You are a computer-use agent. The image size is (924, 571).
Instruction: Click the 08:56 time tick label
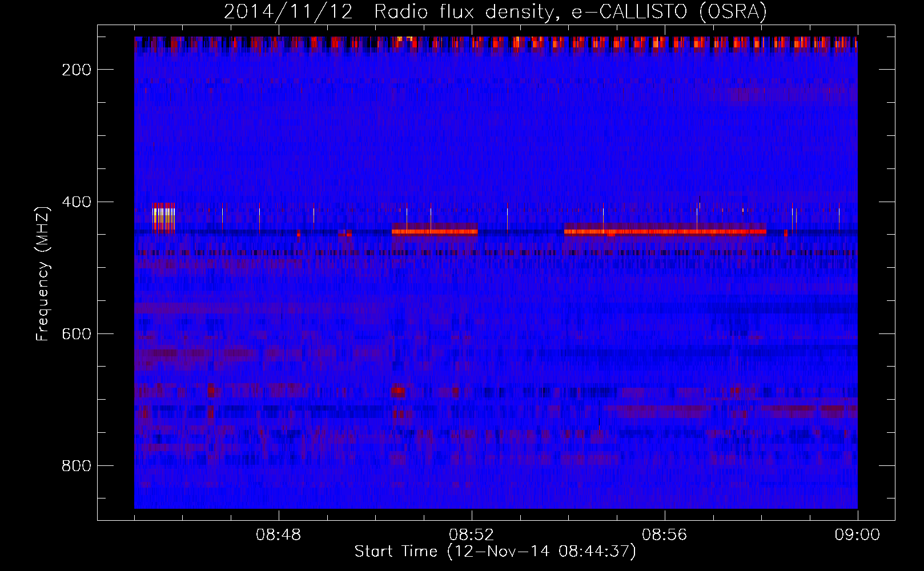[x=665, y=535]
